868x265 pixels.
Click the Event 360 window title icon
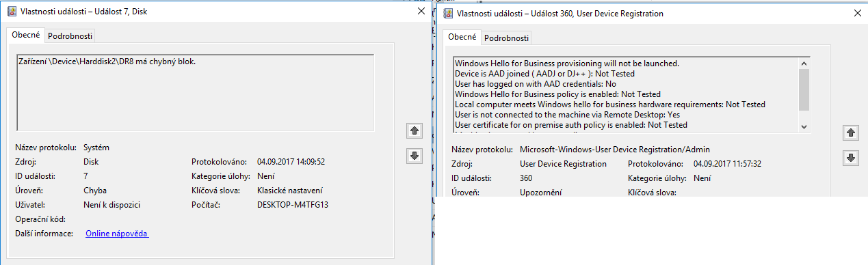coord(449,13)
